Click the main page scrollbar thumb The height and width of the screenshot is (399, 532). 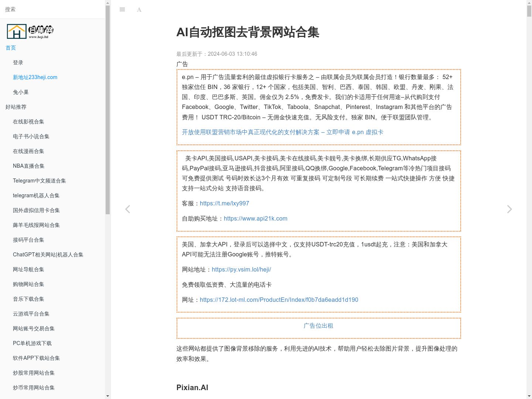point(529,11)
